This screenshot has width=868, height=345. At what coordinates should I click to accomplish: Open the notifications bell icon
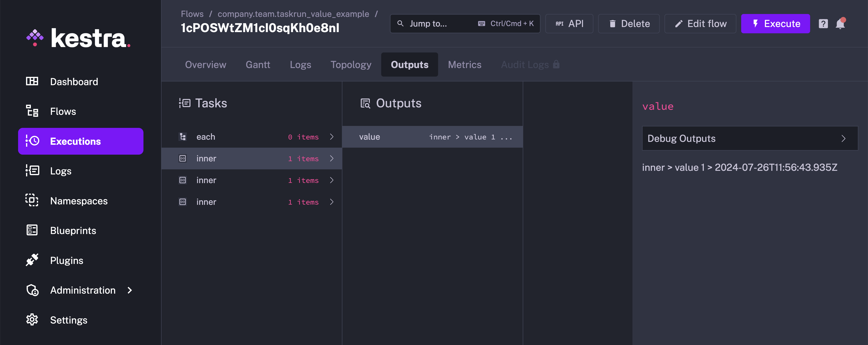click(x=840, y=24)
